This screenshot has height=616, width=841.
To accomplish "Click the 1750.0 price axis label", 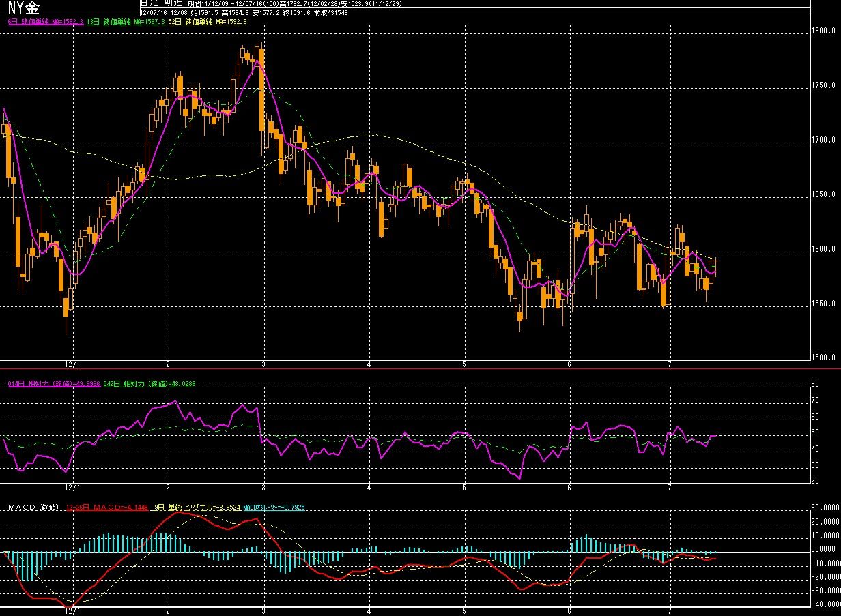I will [x=823, y=85].
